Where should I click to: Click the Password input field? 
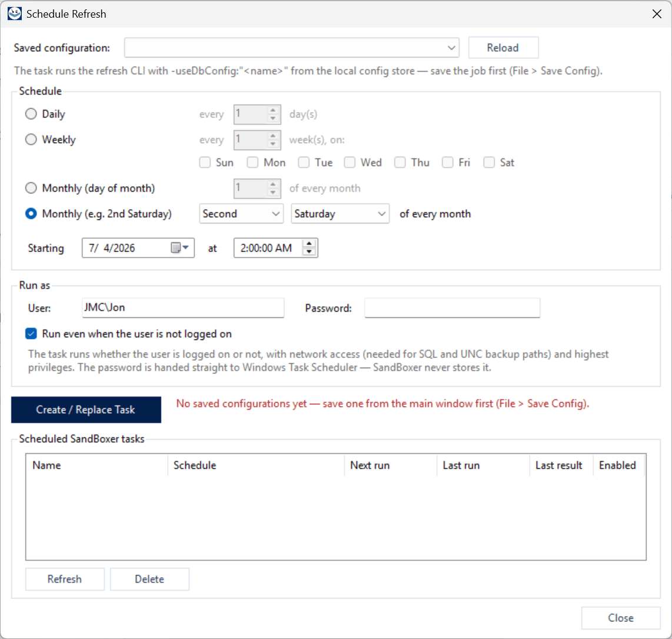tap(452, 308)
